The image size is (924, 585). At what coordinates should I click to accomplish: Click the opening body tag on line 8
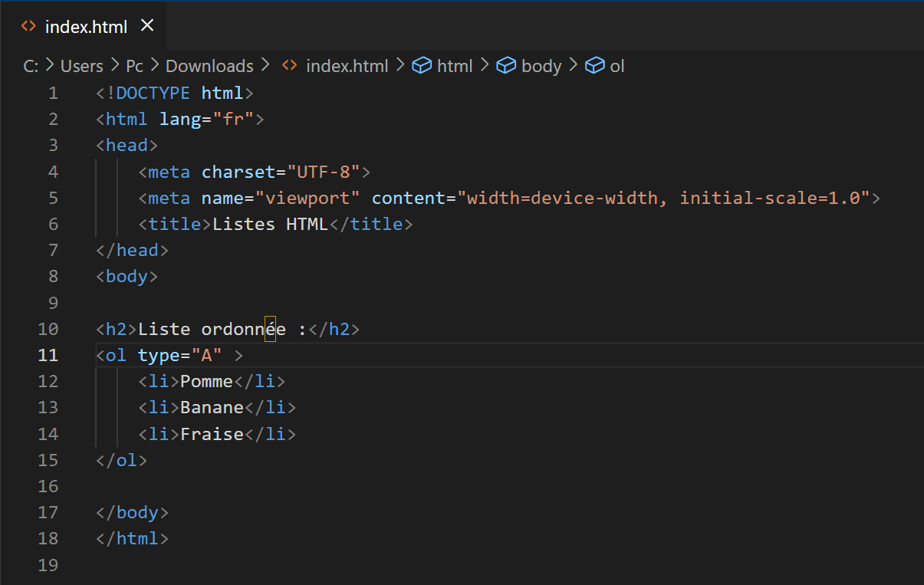[x=127, y=277]
